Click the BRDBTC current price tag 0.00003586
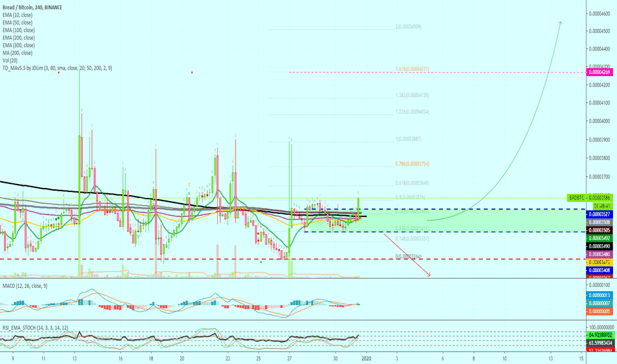Image resolution: width=617 pixels, height=364 pixels. [590, 197]
